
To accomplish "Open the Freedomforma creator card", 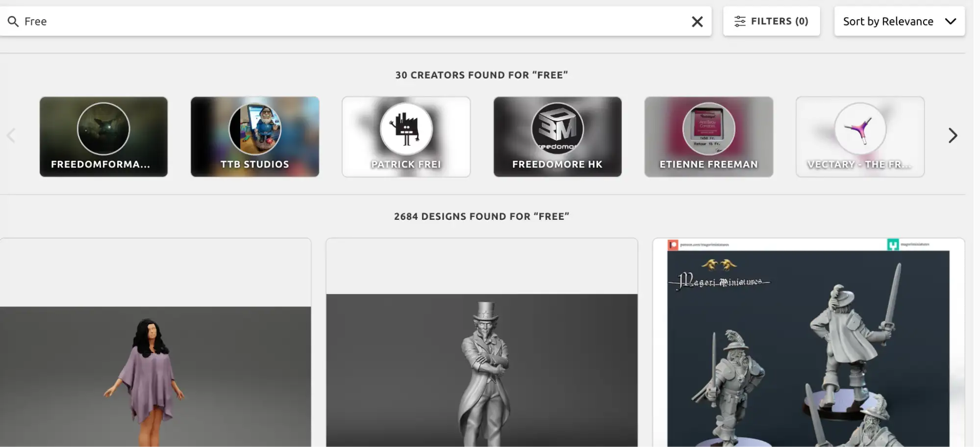I will 103,136.
